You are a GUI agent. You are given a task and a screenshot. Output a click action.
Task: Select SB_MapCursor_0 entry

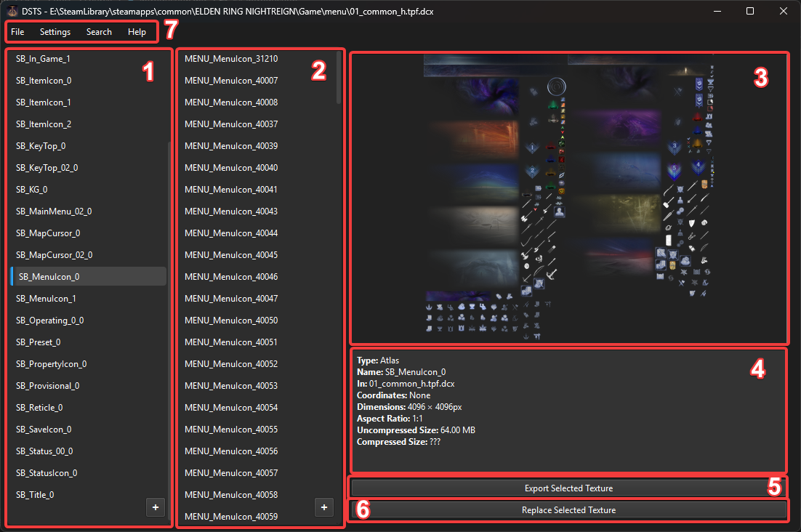pos(89,233)
